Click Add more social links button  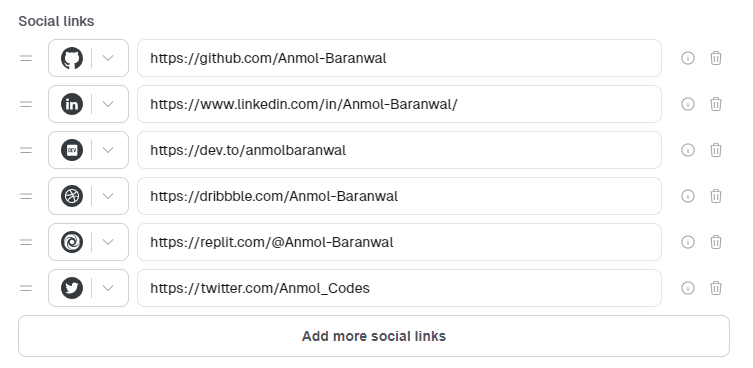tap(374, 336)
